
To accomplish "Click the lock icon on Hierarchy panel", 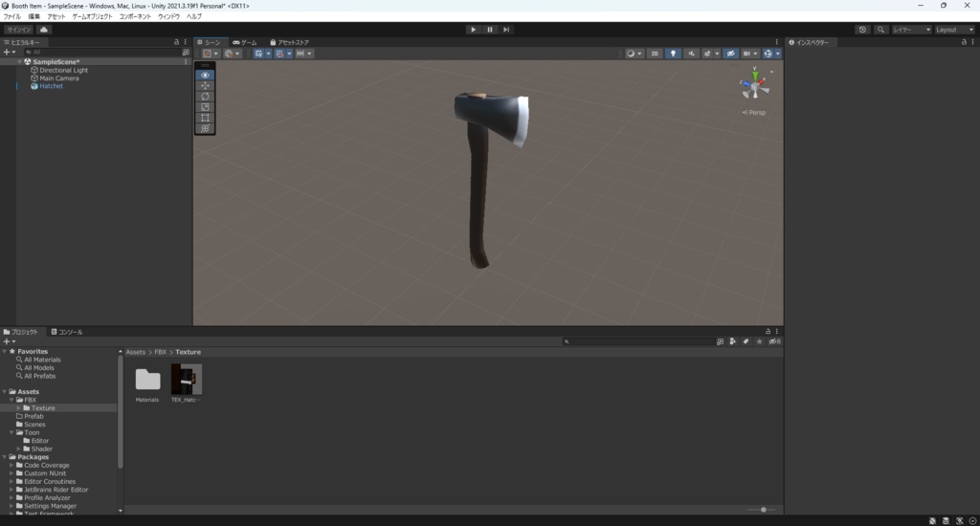I will click(x=176, y=42).
